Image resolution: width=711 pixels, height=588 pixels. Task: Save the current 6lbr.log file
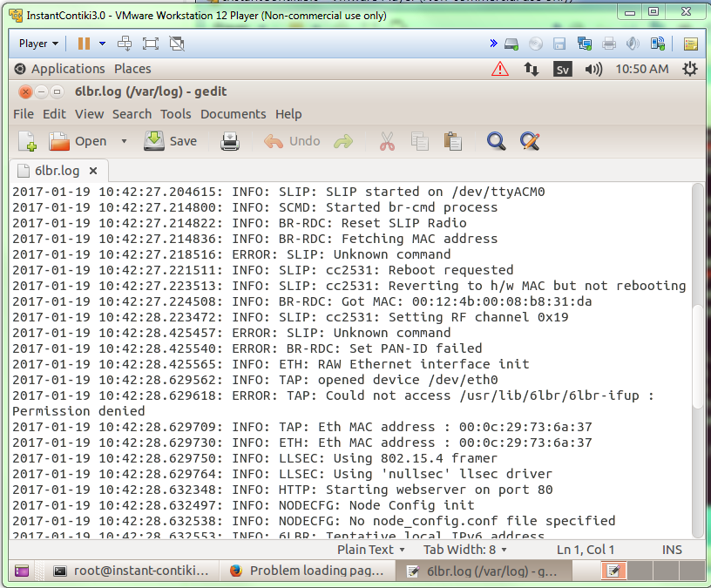pyautogui.click(x=171, y=141)
